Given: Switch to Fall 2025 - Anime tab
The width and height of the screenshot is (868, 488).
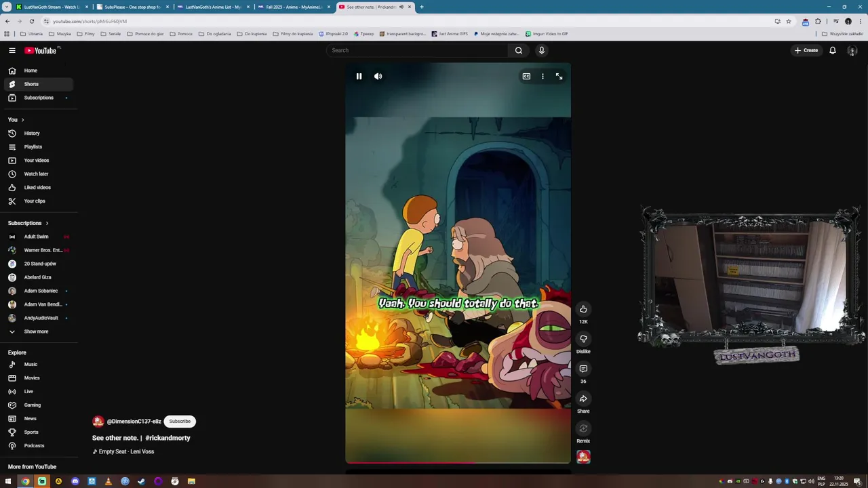Looking at the screenshot, I should click(294, 7).
